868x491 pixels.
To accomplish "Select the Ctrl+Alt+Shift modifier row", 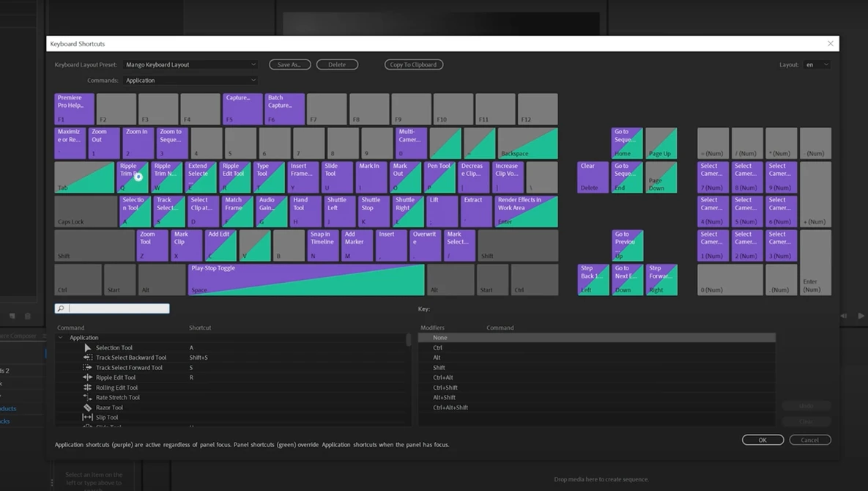I will [597, 407].
